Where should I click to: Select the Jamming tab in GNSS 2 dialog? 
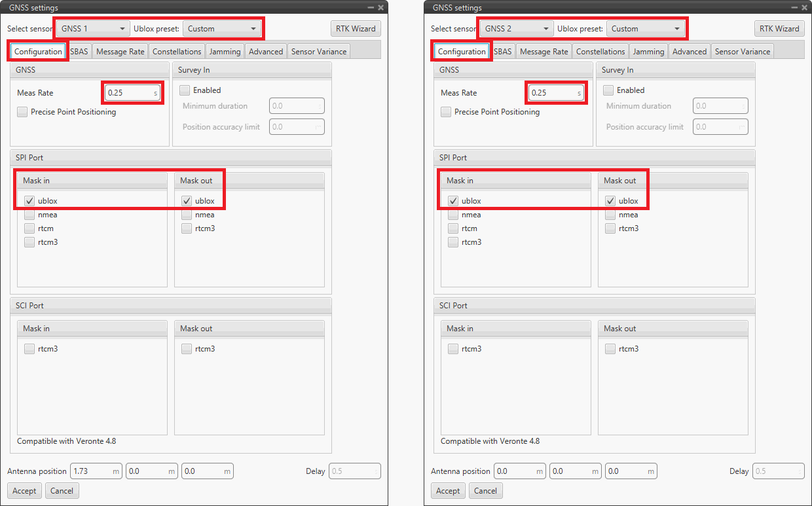pyautogui.click(x=648, y=52)
